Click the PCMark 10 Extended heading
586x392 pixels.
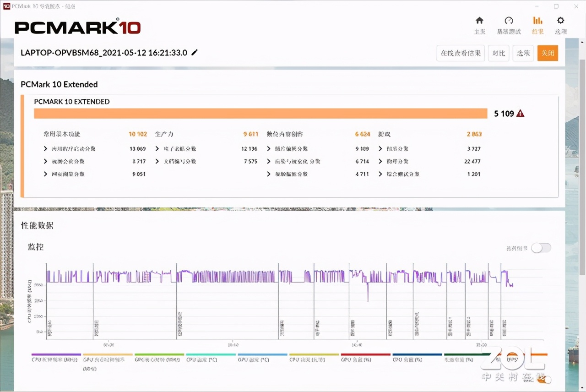pyautogui.click(x=59, y=84)
